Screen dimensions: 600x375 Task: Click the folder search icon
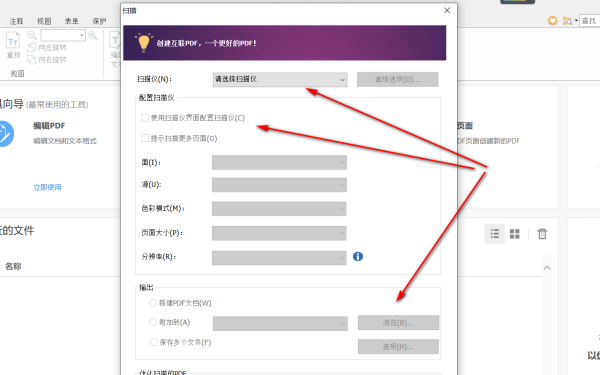point(567,21)
